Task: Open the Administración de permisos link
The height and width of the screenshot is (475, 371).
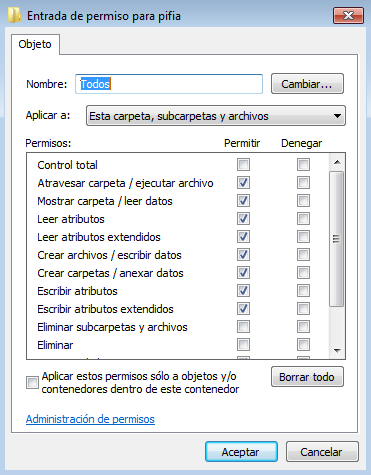Action: tap(90, 419)
